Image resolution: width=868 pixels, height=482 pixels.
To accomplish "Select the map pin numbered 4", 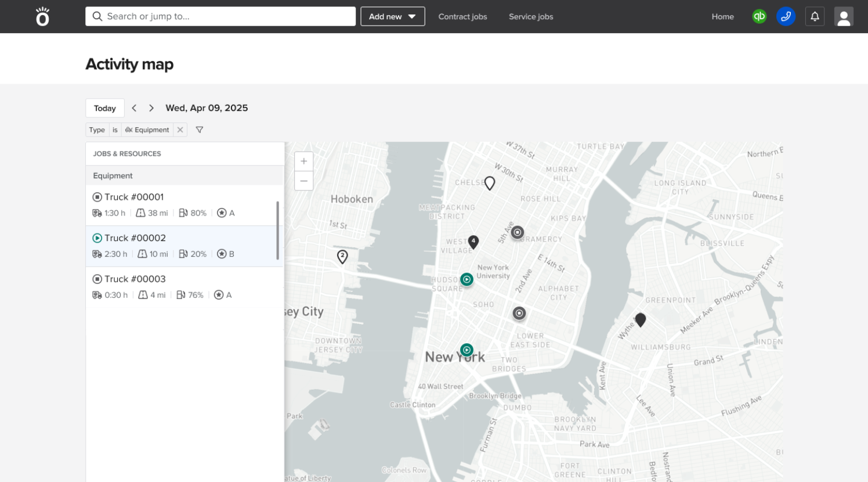I will [473, 242].
